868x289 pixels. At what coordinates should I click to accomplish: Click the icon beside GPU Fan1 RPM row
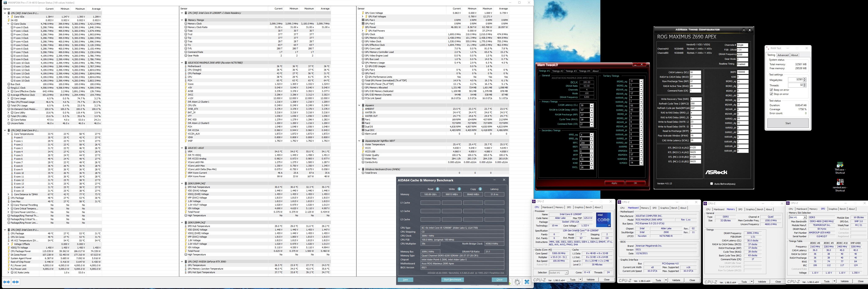(x=363, y=20)
